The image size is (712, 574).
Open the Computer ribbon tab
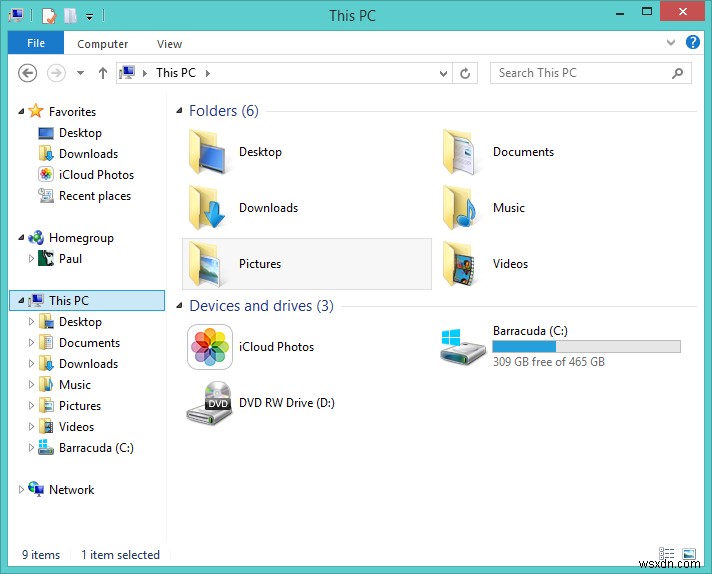click(x=103, y=44)
